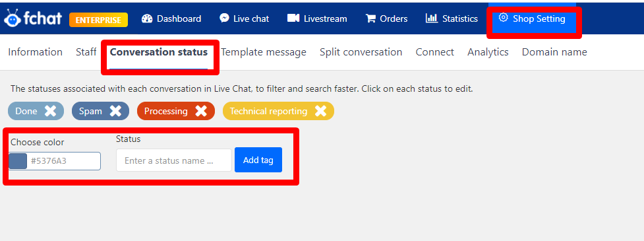Open the Dashboard menu
Screen dimensions: 644x241
[x=171, y=18]
